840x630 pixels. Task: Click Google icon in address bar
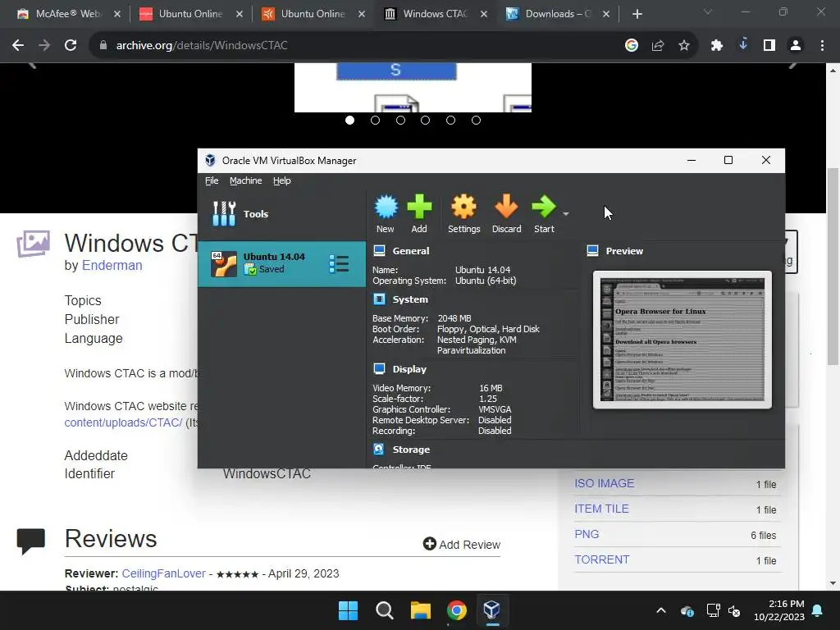(x=632, y=46)
